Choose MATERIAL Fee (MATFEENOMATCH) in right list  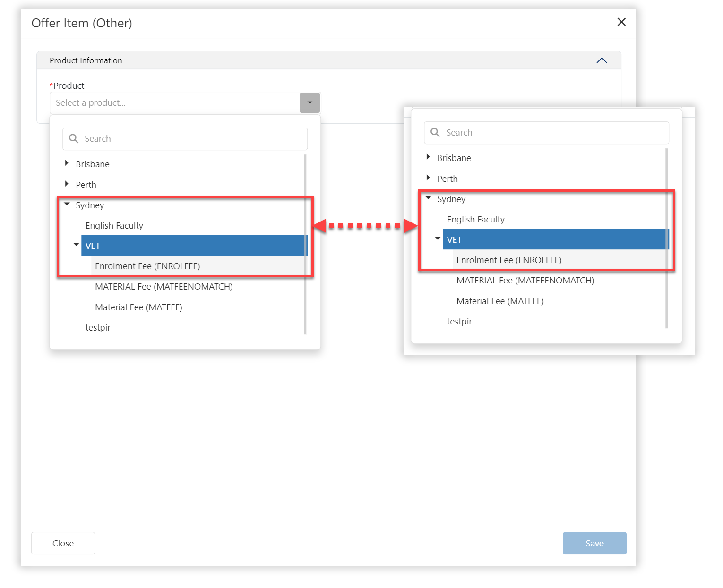point(525,281)
